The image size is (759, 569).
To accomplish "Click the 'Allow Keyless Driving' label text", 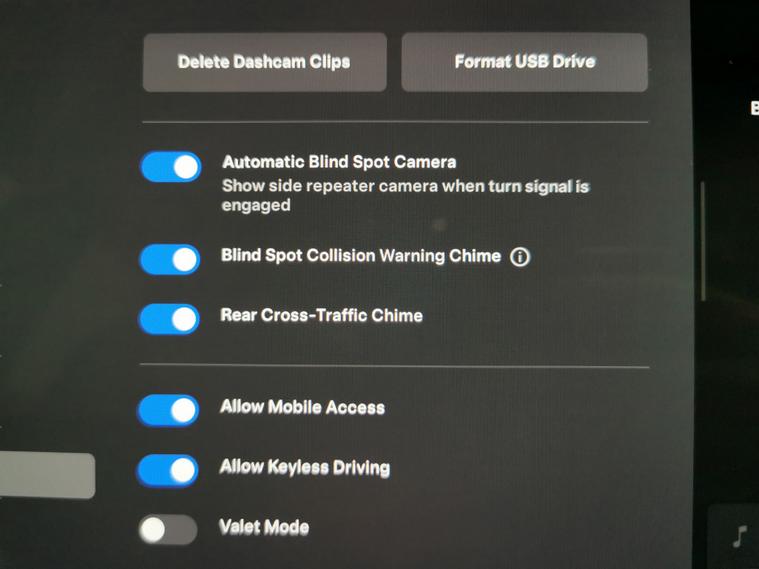I will 305,467.
